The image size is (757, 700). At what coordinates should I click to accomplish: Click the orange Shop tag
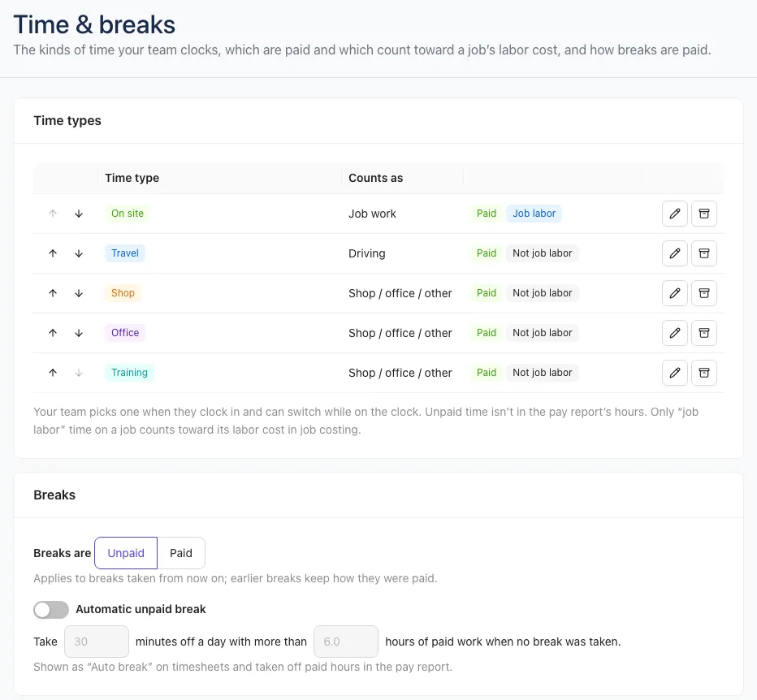pos(123,293)
